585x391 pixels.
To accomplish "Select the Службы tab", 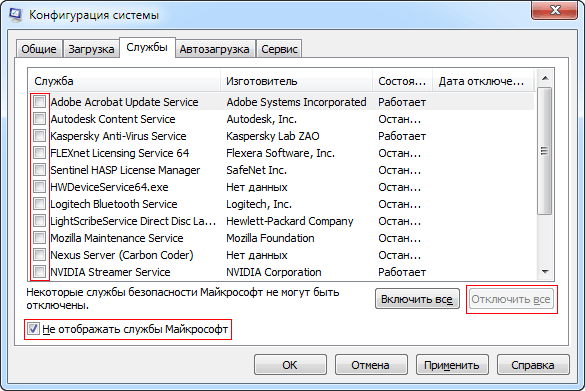I will 147,47.
